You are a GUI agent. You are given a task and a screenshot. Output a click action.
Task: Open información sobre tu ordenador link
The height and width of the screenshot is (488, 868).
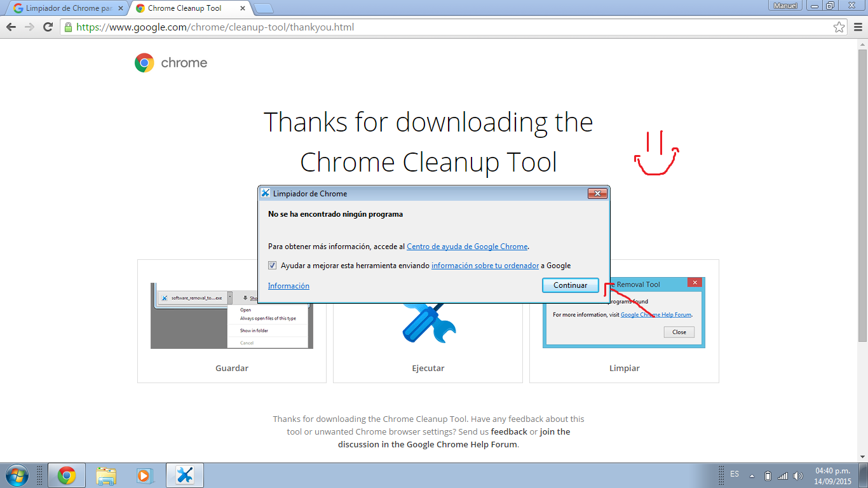coord(485,266)
